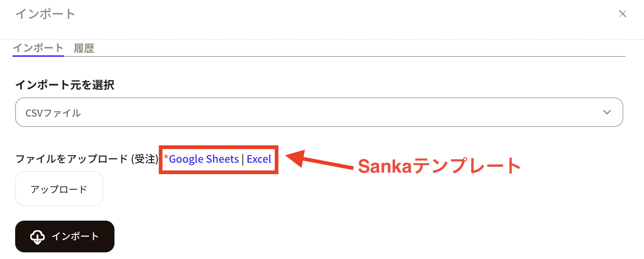Click the red Sankaテンプレート annotation text
Viewport: 644px width, 259px height.
[439, 166]
